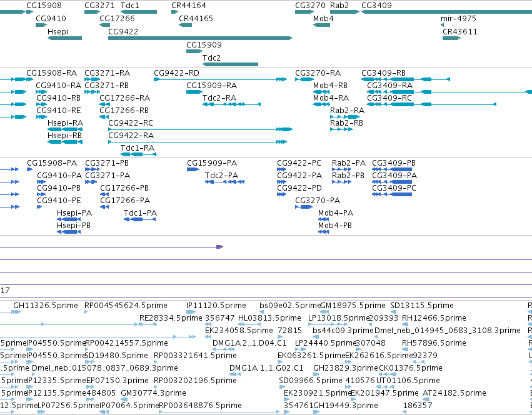Select the Mob4-RB transcript
Screen dimensions: 532x415
(321, 92)
